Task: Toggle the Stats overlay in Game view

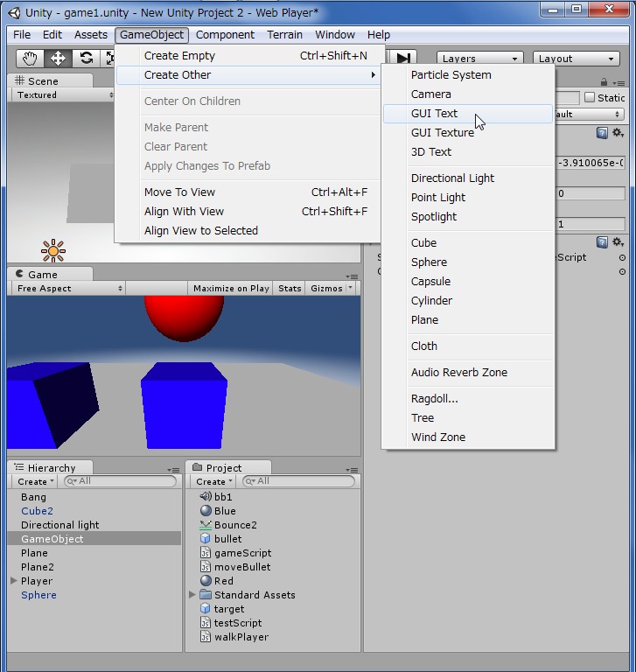Action: coord(290,288)
